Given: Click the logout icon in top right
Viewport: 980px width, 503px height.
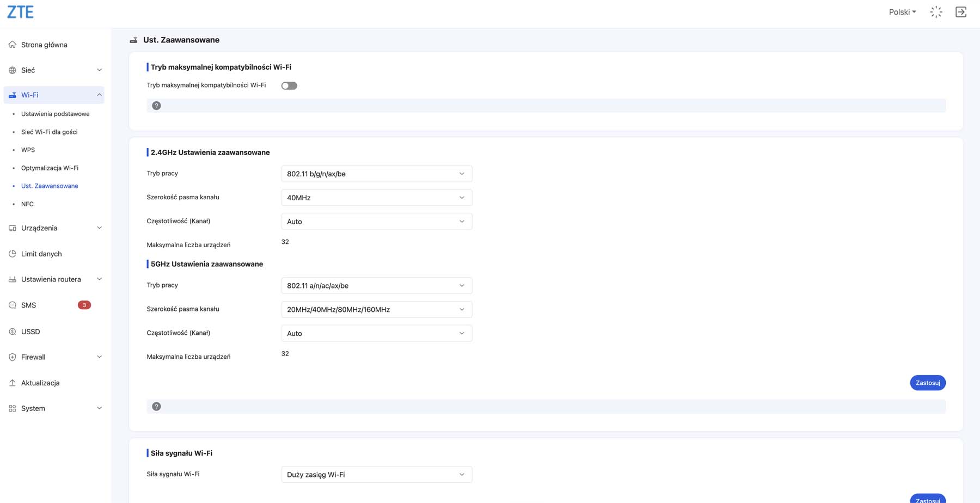Looking at the screenshot, I should 961,12.
